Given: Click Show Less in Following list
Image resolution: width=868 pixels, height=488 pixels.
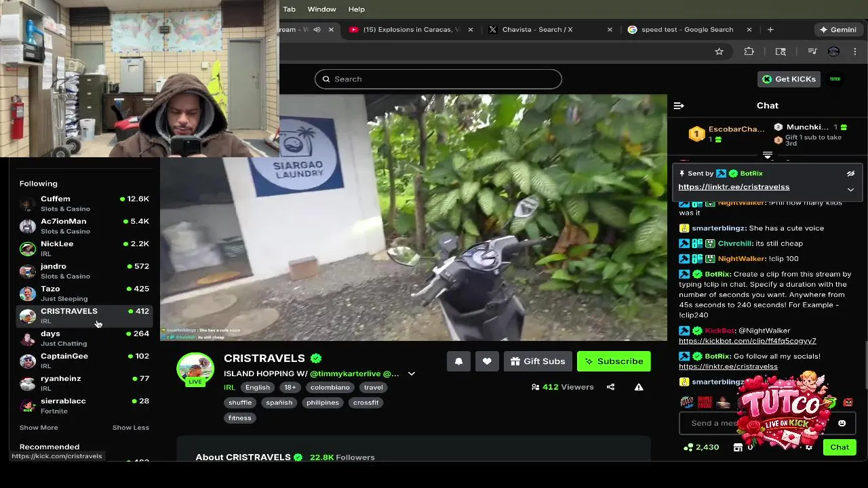Looking at the screenshot, I should (131, 428).
